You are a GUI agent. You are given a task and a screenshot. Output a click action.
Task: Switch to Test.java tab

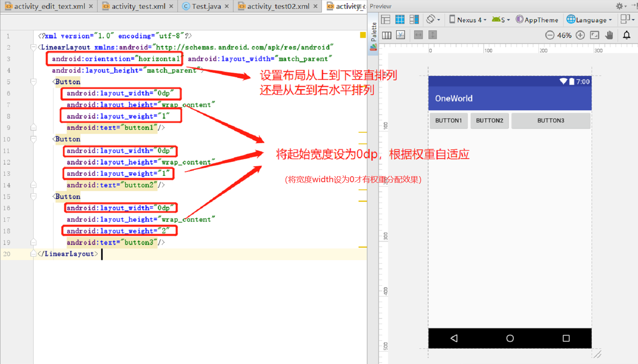(x=206, y=6)
